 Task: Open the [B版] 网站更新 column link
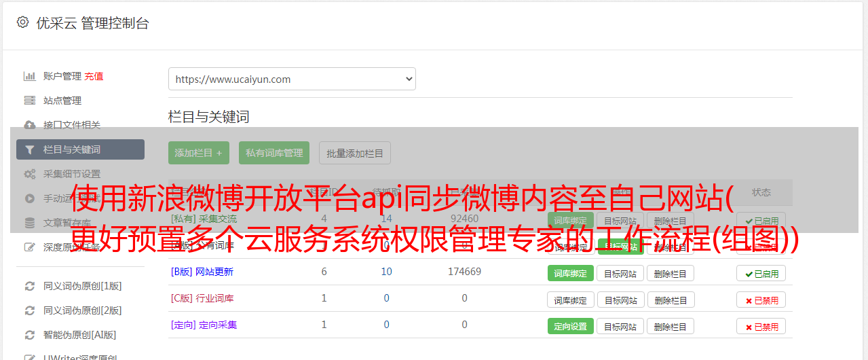(202, 272)
